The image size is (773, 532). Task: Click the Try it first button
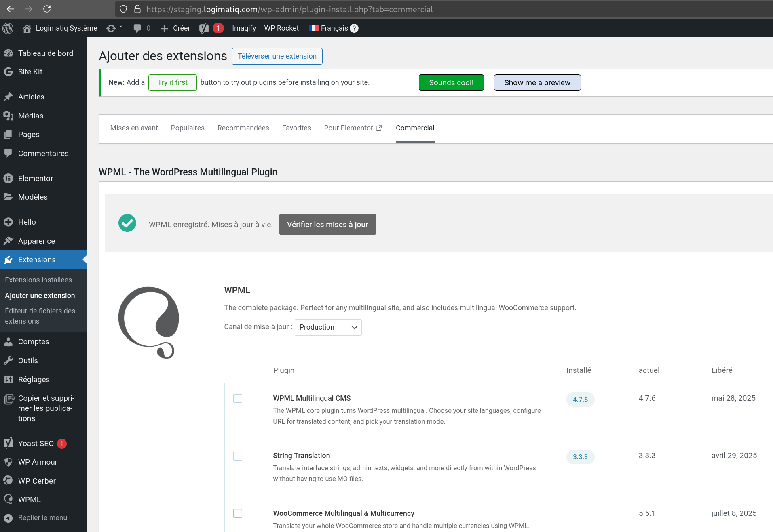click(x=173, y=82)
